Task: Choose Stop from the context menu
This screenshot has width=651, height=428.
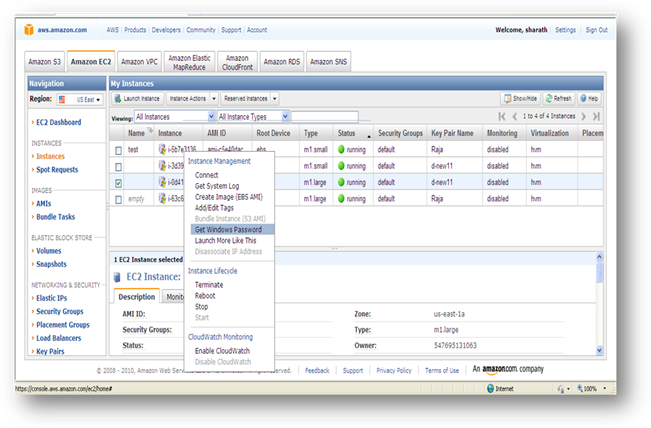Action: [201, 306]
